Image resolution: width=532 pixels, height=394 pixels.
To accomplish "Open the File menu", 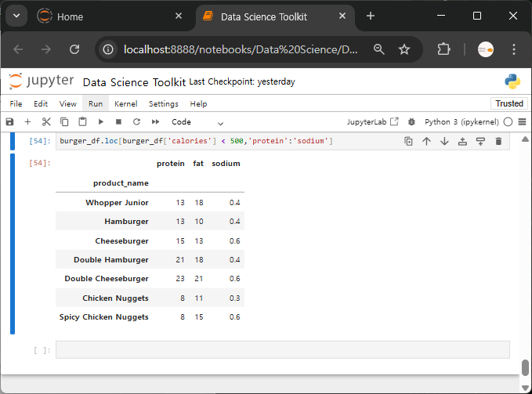I will 16,103.
